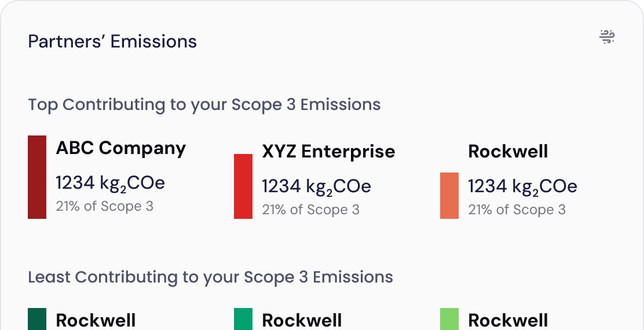Click the Scope 3 percentage under ABC Company
The height and width of the screenshot is (330, 644).
pyautogui.click(x=104, y=206)
